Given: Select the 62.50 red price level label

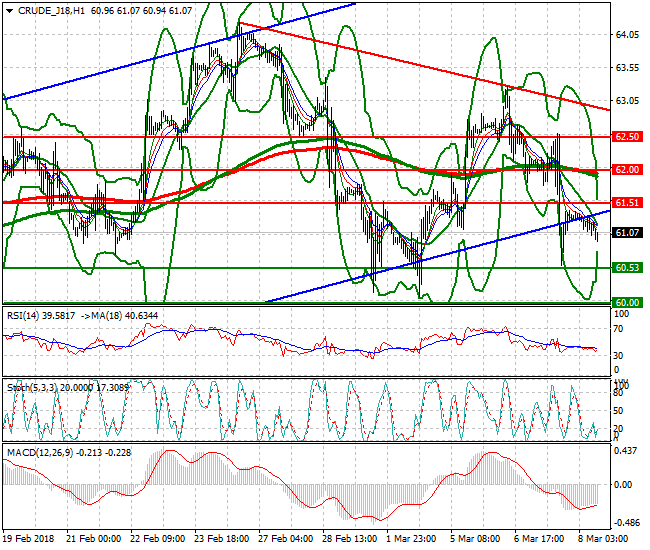Looking at the screenshot, I should [x=627, y=137].
